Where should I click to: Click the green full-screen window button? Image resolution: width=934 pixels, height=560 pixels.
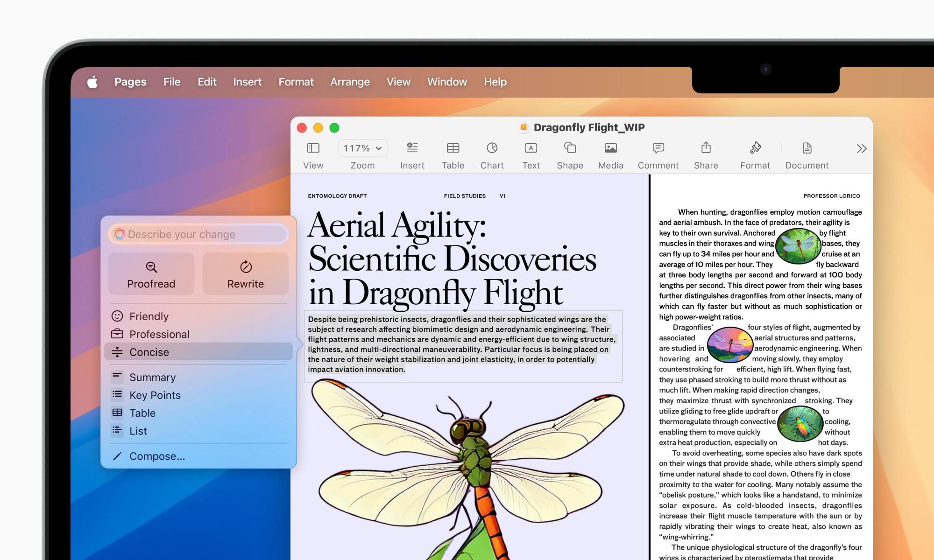tap(334, 128)
